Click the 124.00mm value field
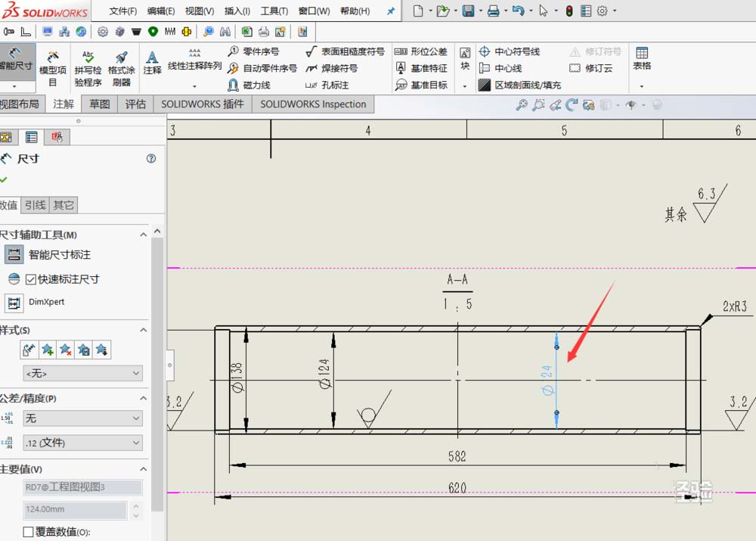The image size is (756, 541). 75,509
